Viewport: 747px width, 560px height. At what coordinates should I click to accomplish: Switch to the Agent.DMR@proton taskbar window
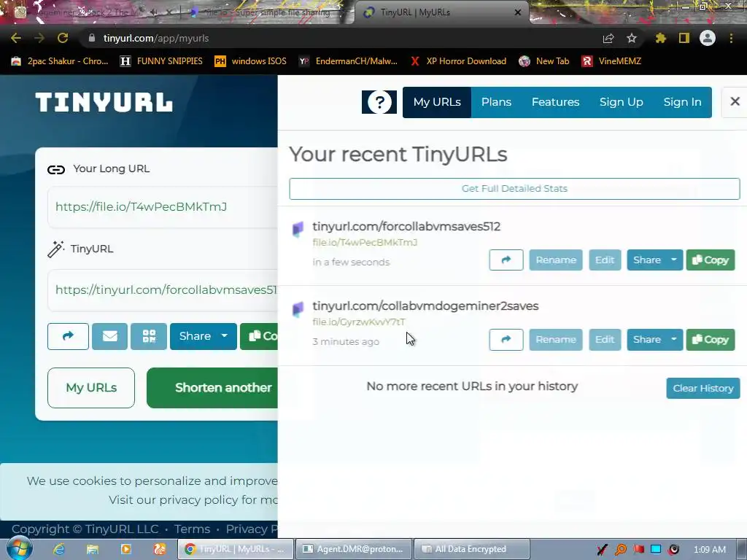pyautogui.click(x=354, y=549)
